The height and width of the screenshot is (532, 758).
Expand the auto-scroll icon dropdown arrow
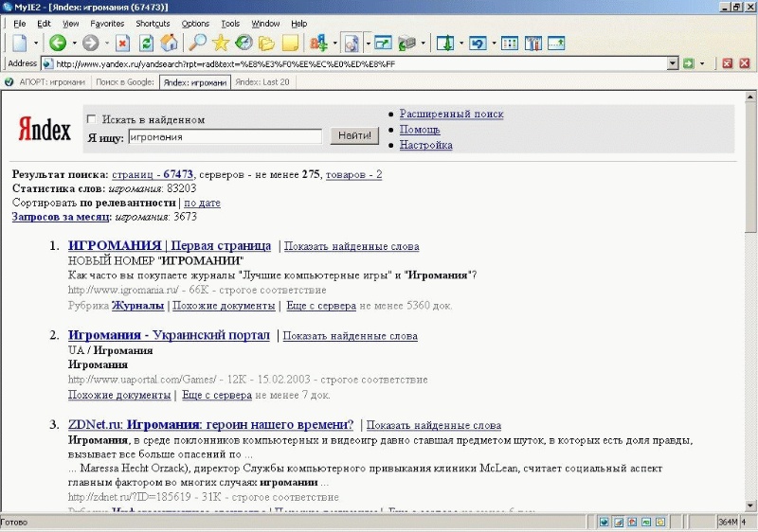pyautogui.click(x=461, y=44)
